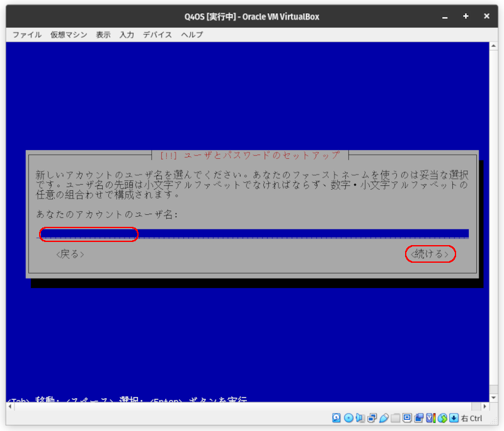Maximize the VirtualBox window
The image size is (504, 431).
point(466,16)
